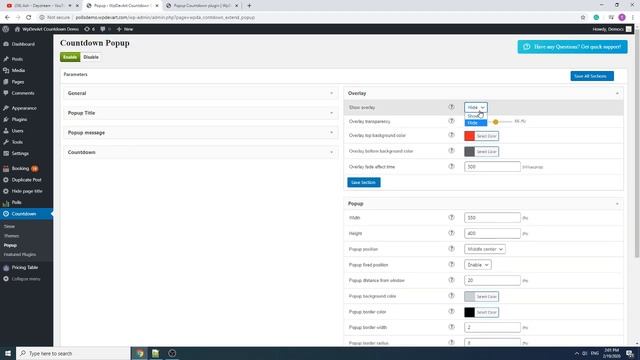Open the Popup submenu item
This screenshot has width=640, height=360.
point(10,245)
